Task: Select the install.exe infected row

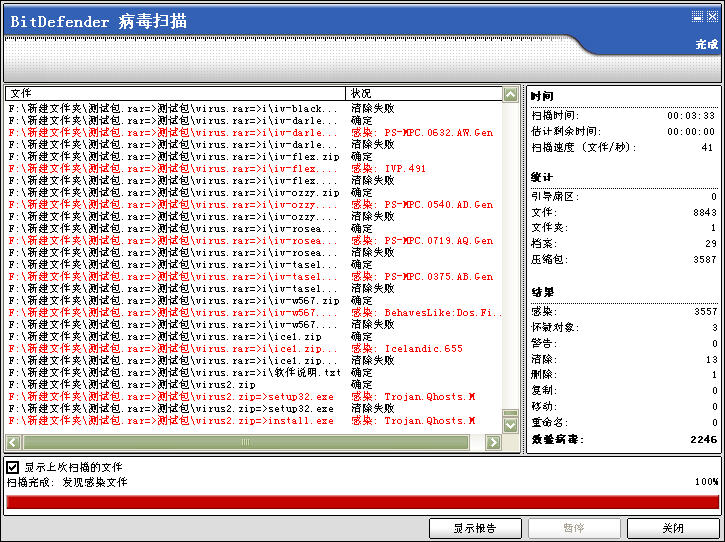Action: 254,421
